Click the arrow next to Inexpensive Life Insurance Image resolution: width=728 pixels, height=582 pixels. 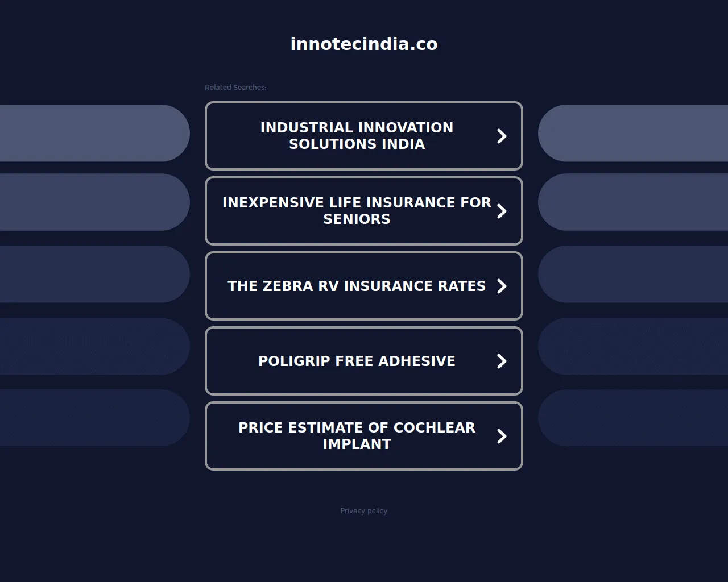click(x=502, y=211)
